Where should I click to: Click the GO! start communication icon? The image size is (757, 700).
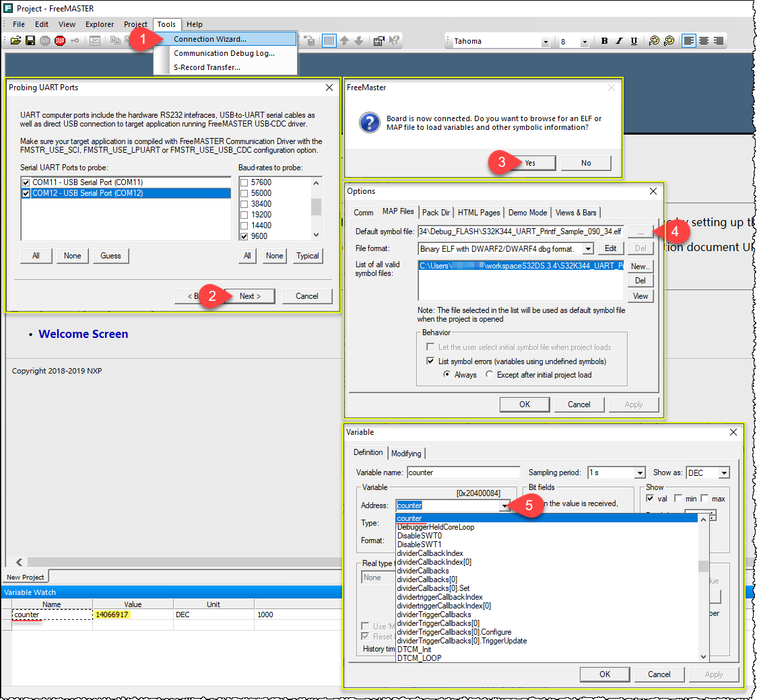tap(44, 40)
